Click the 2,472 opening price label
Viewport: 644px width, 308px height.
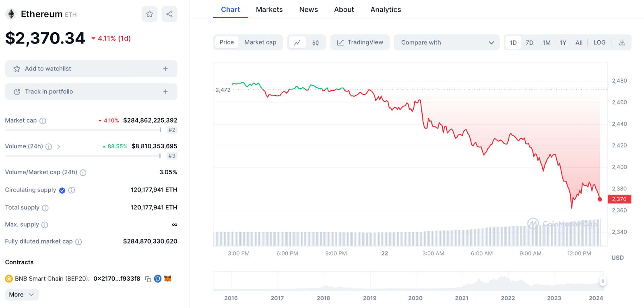tap(223, 90)
